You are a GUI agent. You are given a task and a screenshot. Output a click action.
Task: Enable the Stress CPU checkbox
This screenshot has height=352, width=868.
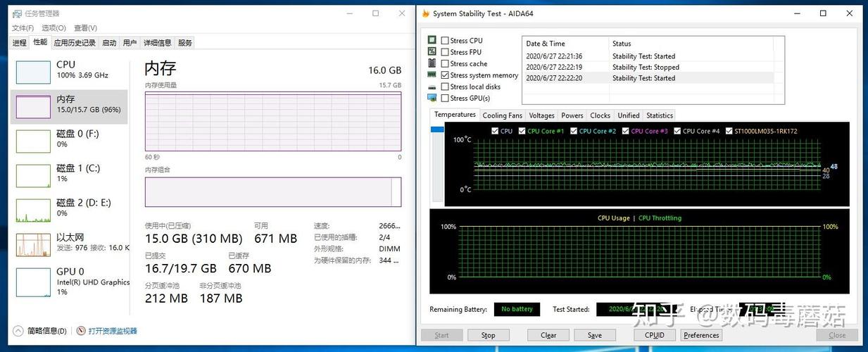[x=445, y=41]
